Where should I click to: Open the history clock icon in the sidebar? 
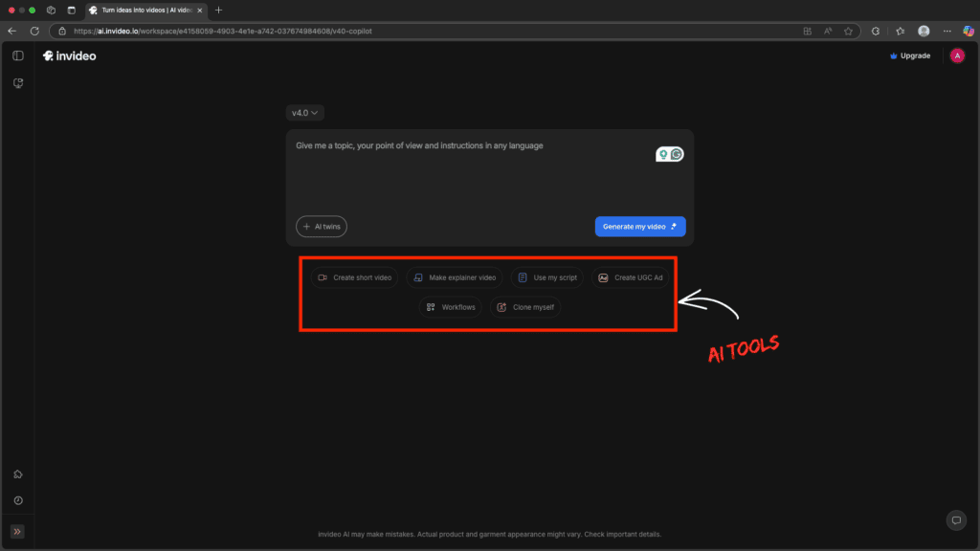[x=17, y=499]
